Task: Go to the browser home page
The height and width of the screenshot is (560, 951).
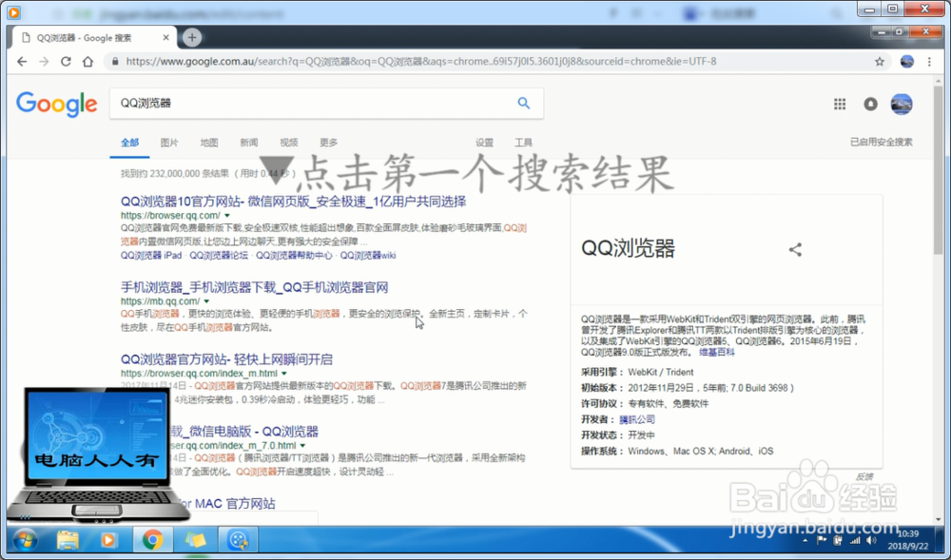Action: pos(87,61)
